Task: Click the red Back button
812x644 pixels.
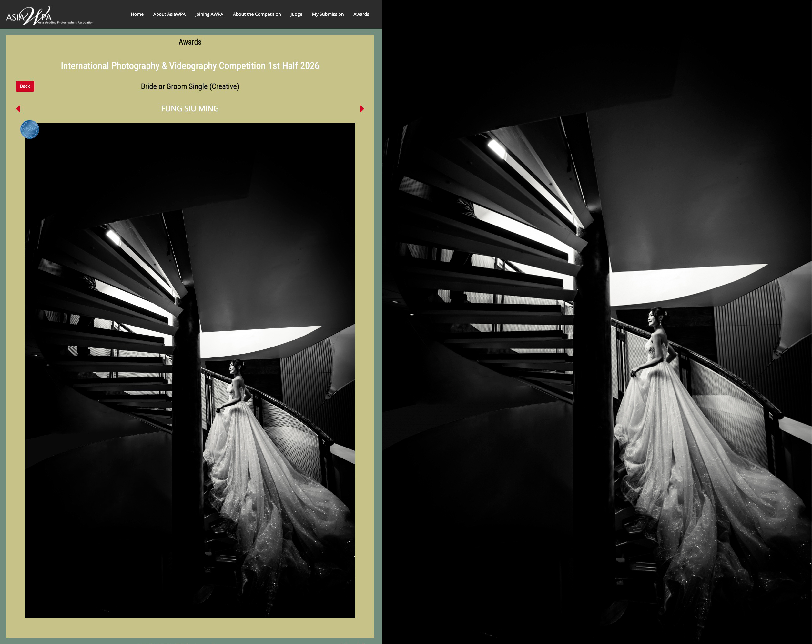Action: pos(25,86)
